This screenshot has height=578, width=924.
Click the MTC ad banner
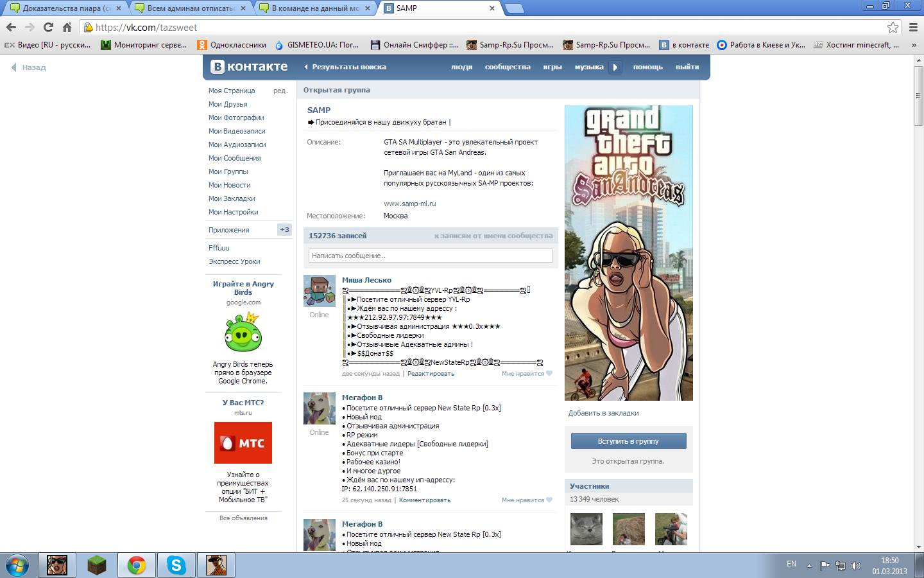(243, 443)
